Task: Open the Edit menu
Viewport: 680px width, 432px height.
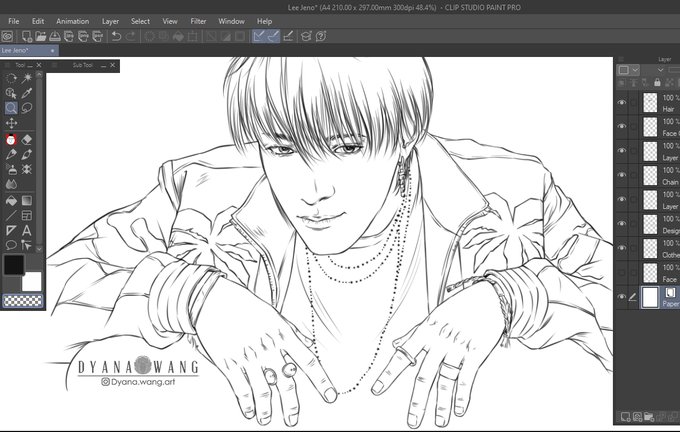Action: pos(38,21)
